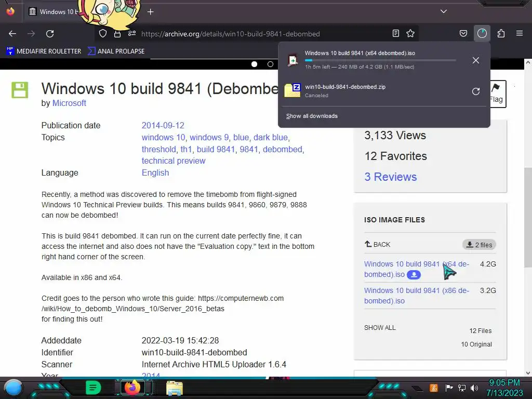Image resolution: width=532 pixels, height=399 pixels.
Task: Open the win10-build-9841-debombed.zip file icon
Action: click(292, 90)
